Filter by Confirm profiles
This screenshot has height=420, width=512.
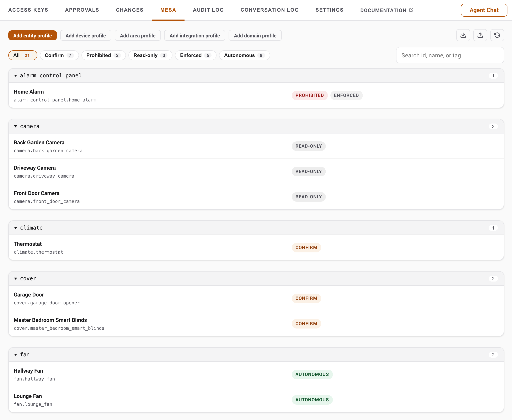tap(59, 55)
